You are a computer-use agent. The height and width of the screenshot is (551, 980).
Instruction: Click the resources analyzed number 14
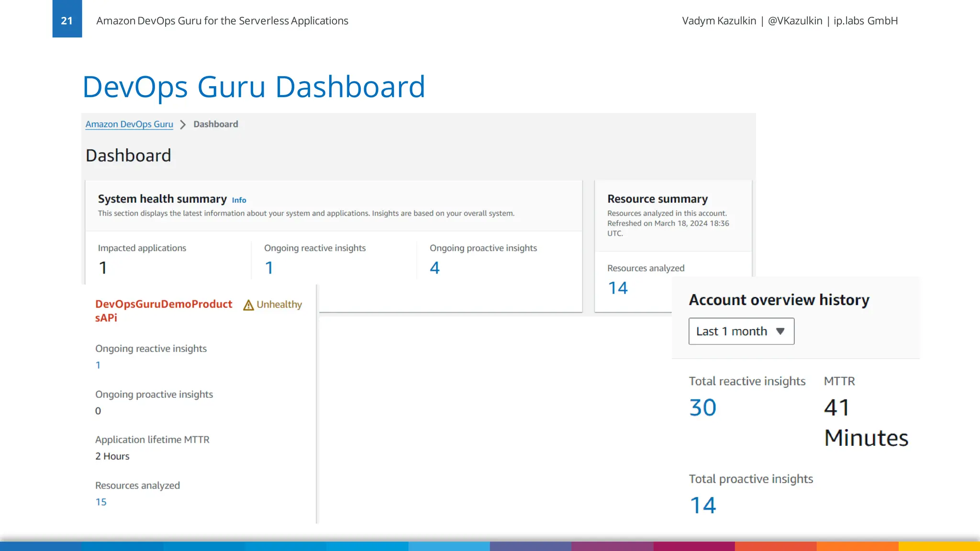tap(617, 288)
